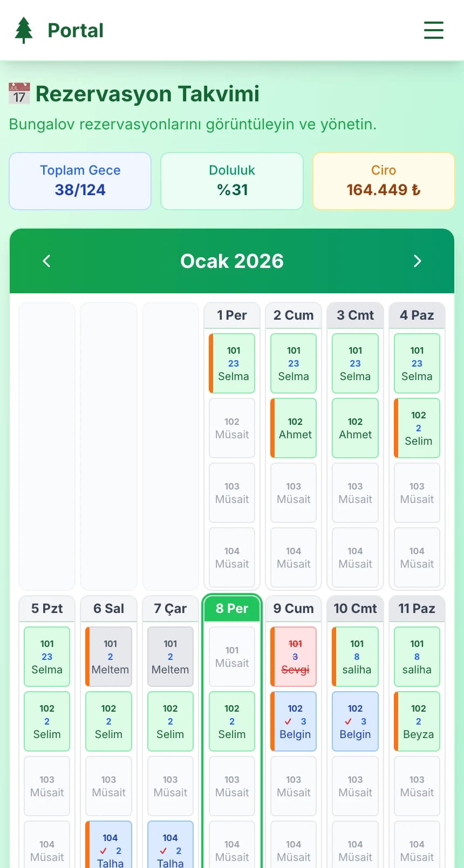Image resolution: width=464 pixels, height=868 pixels.
Task: Select available bungalow 103 on 1 Per
Action: click(232, 493)
